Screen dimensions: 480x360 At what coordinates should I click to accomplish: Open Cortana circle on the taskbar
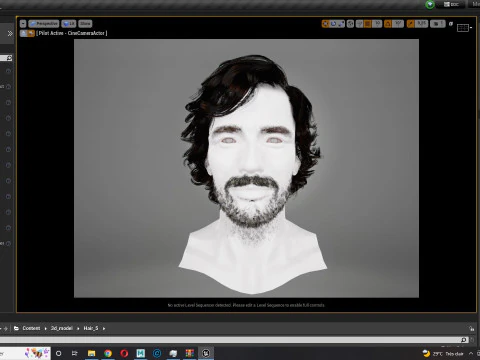[59, 353]
